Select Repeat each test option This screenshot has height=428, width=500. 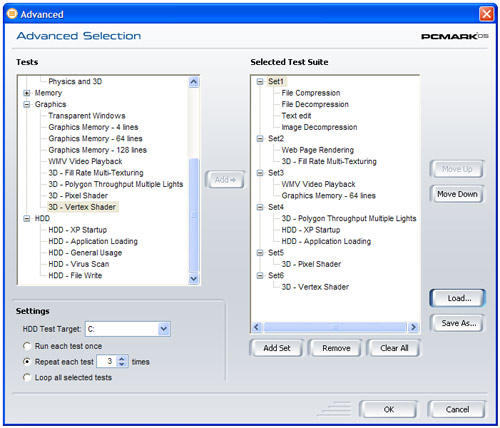(27, 362)
